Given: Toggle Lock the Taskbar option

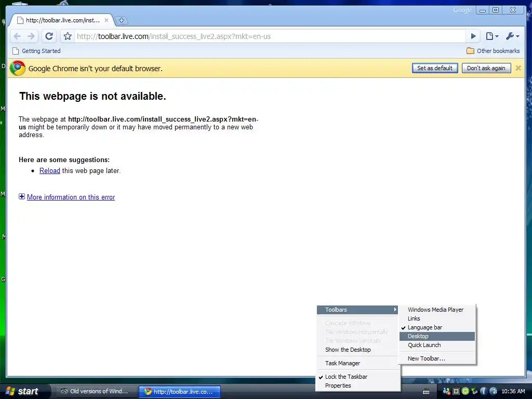Looking at the screenshot, I should (357, 377).
